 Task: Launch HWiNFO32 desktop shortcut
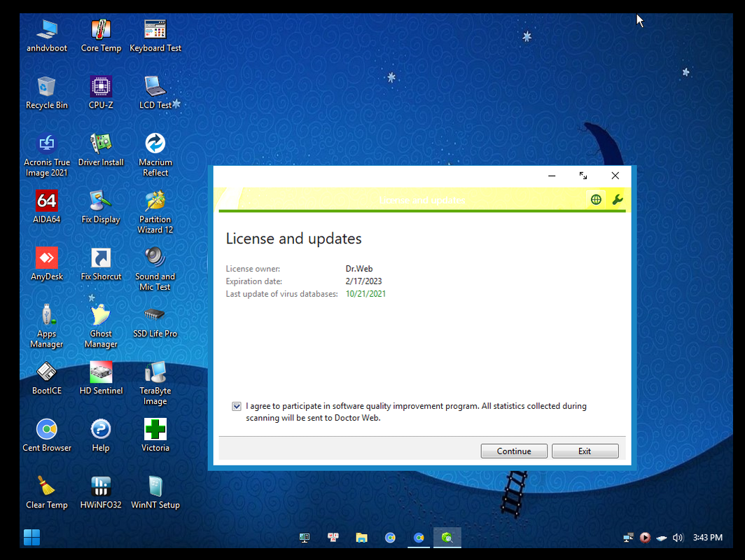pos(101,493)
